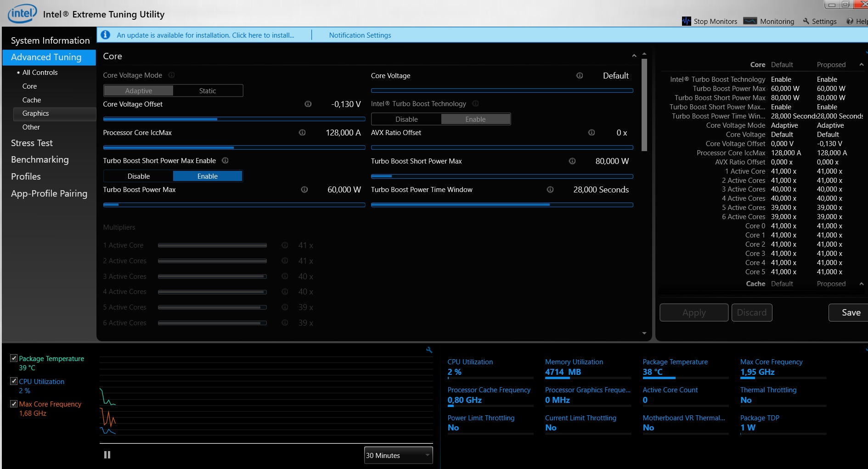The width and height of the screenshot is (868, 469).
Task: Click the Intel logo icon
Action: [x=22, y=13]
